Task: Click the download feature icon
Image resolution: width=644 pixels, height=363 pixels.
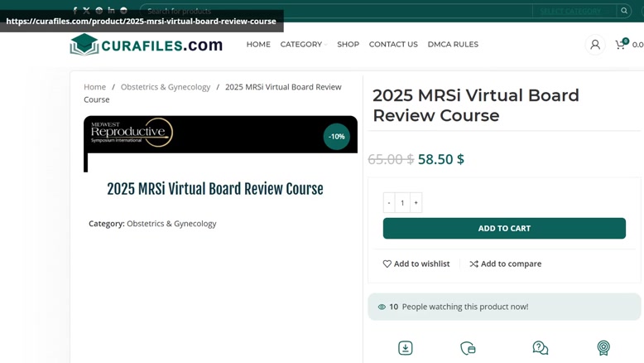Action: coord(406,348)
